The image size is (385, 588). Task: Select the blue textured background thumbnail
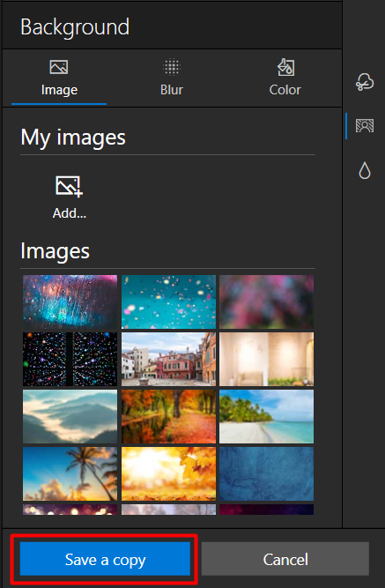[x=267, y=474]
